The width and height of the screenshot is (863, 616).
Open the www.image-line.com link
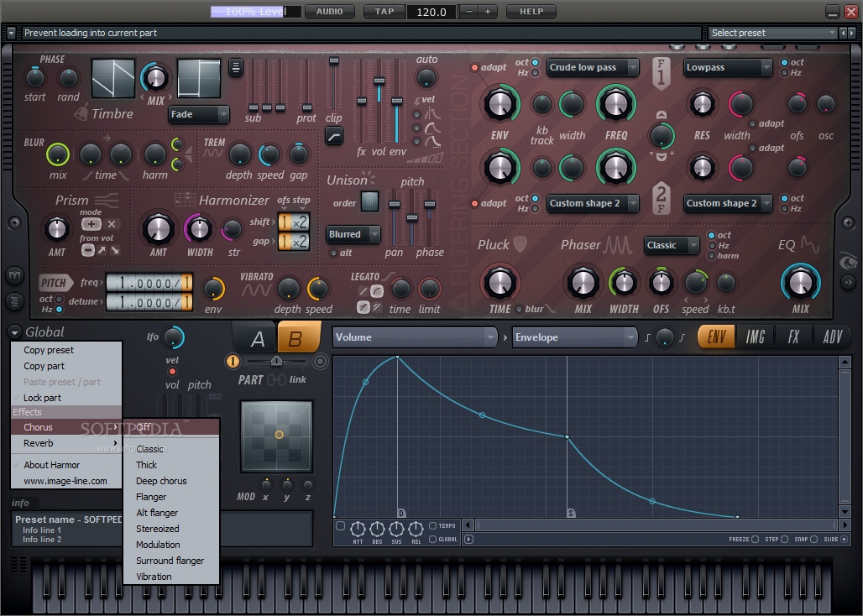pos(66,481)
